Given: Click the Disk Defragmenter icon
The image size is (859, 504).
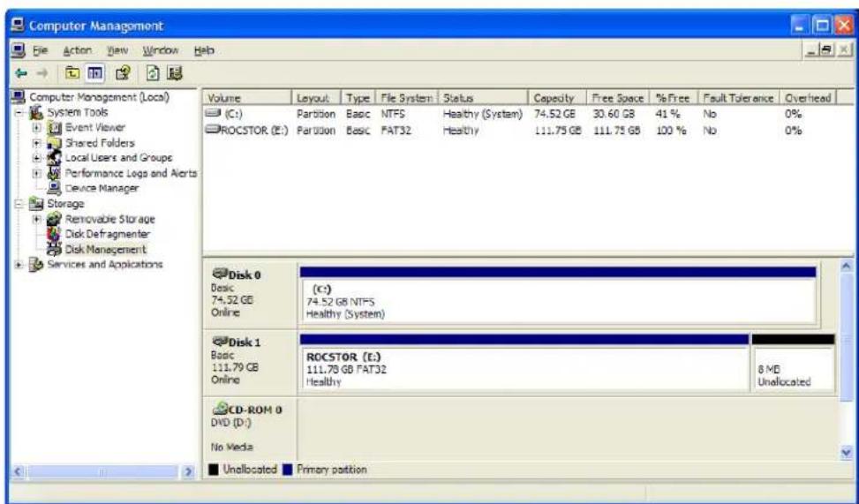Looking at the screenshot, I should pyautogui.click(x=54, y=234).
